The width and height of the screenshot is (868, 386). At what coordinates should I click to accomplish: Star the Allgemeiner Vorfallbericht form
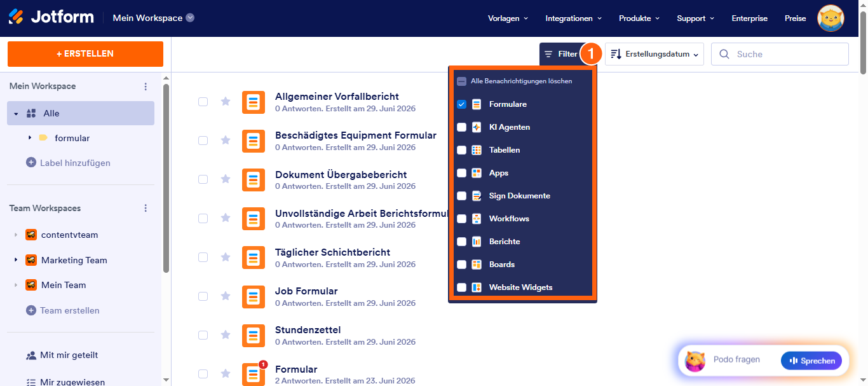pyautogui.click(x=225, y=101)
